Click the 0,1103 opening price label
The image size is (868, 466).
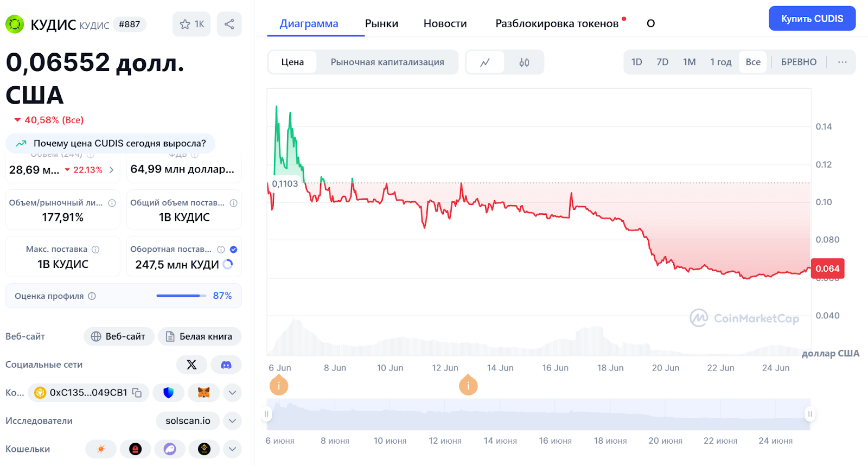click(285, 184)
